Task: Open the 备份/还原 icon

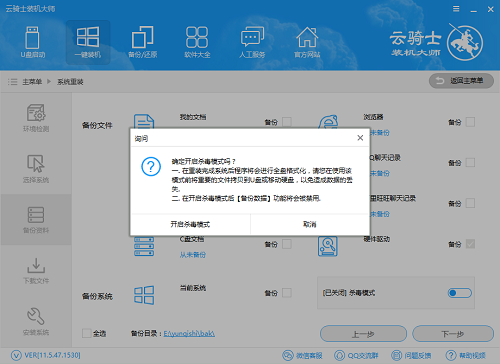Action: click(x=142, y=37)
